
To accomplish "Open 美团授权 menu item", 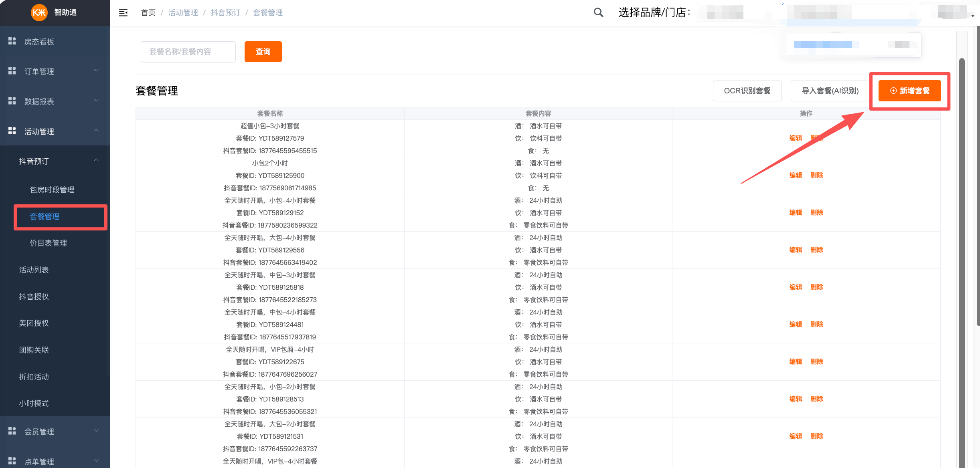I will click(x=34, y=323).
